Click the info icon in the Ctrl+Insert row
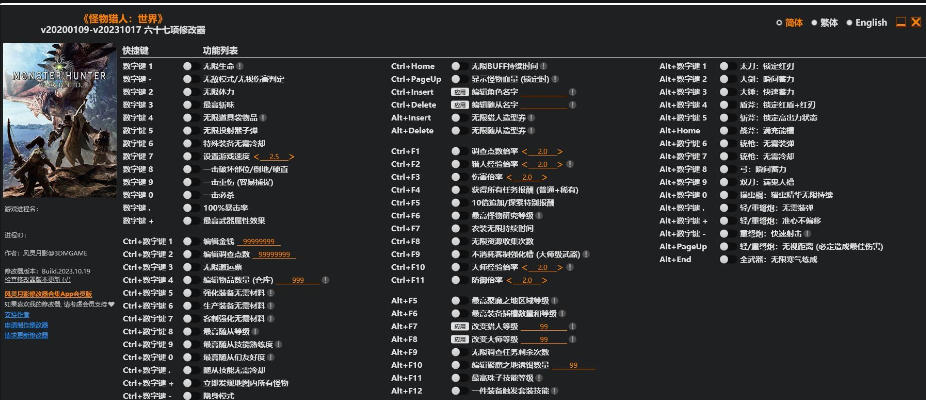The image size is (926, 400). tap(572, 92)
